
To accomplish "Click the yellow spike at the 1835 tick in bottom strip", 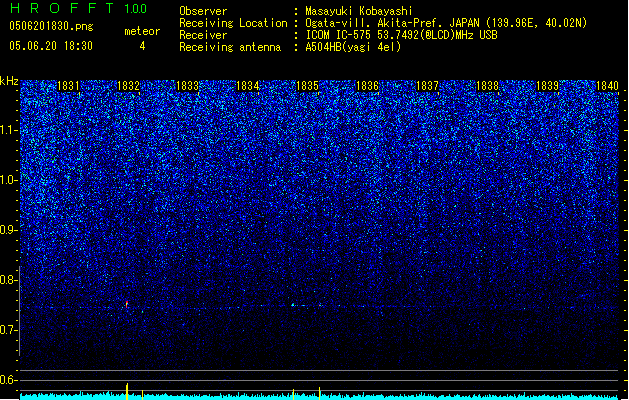I will (319, 393).
